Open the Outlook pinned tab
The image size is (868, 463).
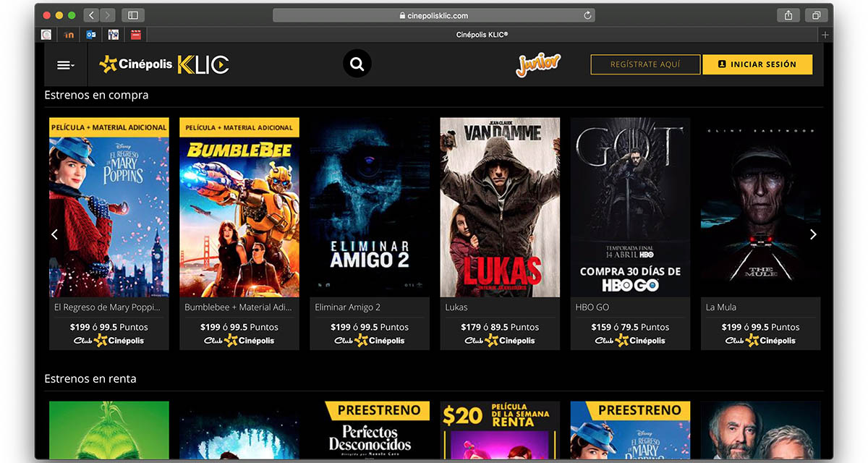tap(91, 34)
